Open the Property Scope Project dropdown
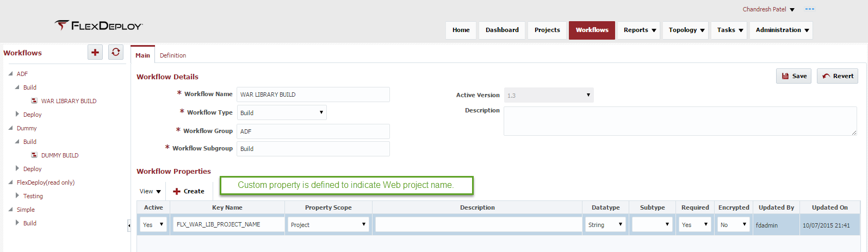Viewport: 868px width, 252px height. (328, 224)
